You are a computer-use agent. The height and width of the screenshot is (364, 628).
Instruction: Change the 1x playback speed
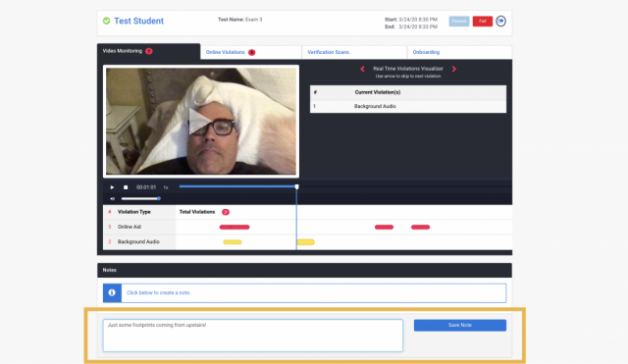click(166, 187)
